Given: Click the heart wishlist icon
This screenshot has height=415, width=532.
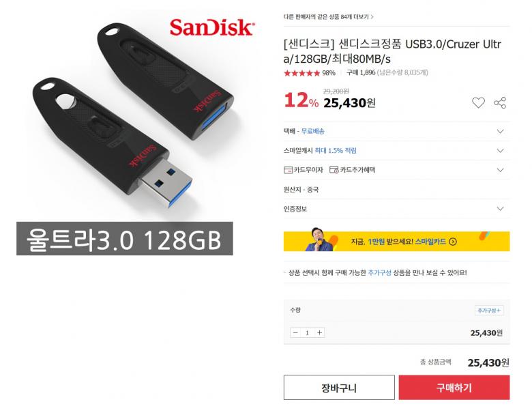Looking at the screenshot, I should [478, 102].
